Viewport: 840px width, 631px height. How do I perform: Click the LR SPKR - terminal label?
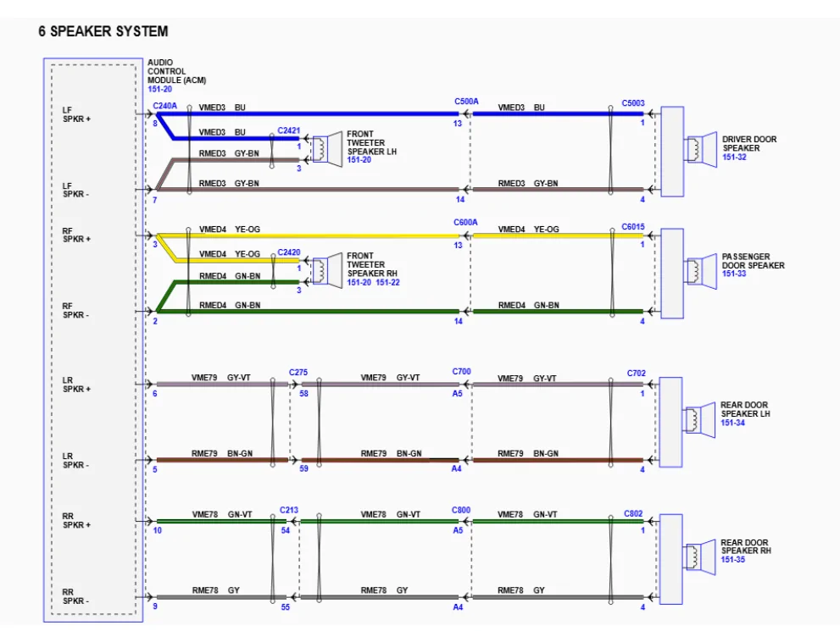click(75, 461)
